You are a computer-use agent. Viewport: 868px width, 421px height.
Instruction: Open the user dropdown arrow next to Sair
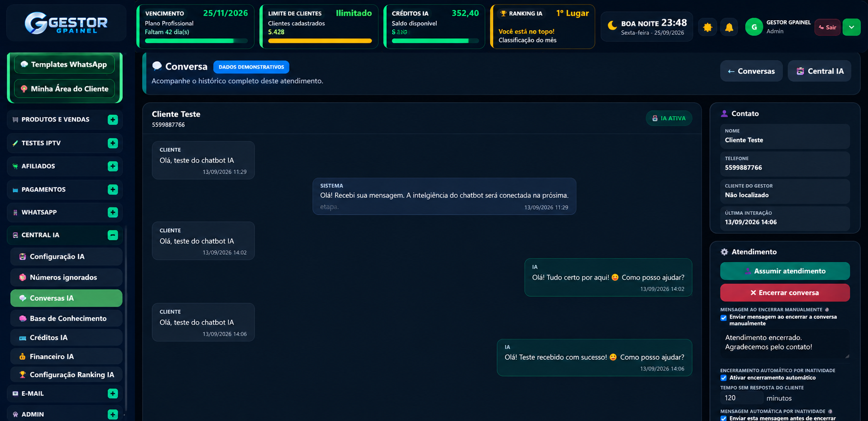click(852, 27)
